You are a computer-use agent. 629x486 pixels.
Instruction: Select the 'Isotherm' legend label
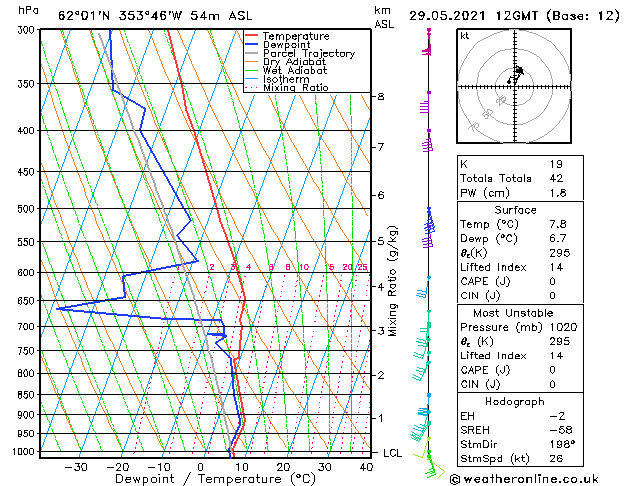[x=286, y=79]
